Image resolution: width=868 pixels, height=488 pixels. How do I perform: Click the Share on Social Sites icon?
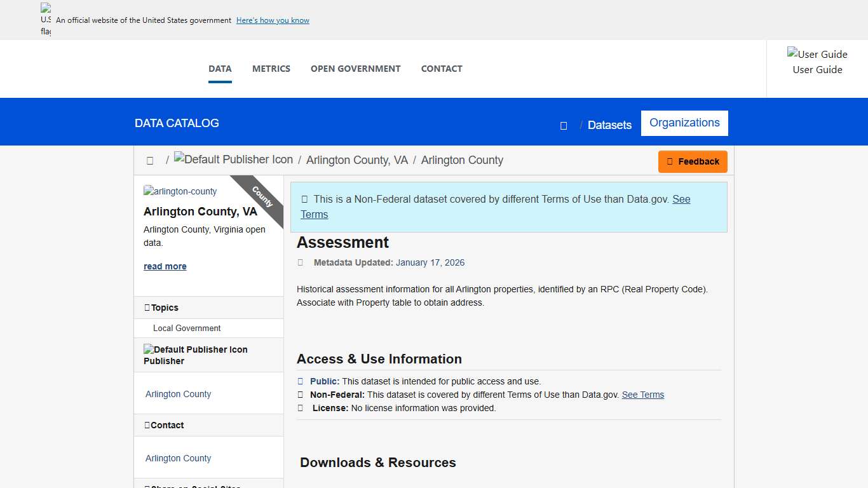pos(149,486)
